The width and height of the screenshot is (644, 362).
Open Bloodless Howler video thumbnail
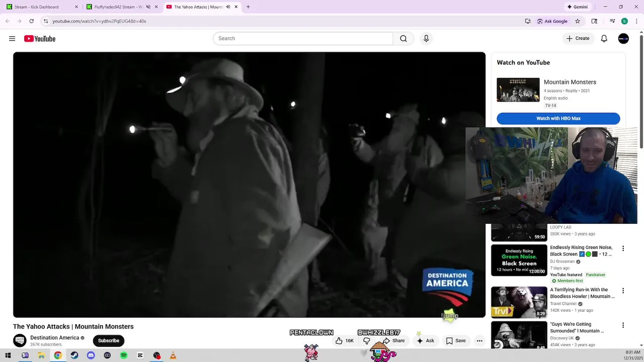(x=519, y=303)
